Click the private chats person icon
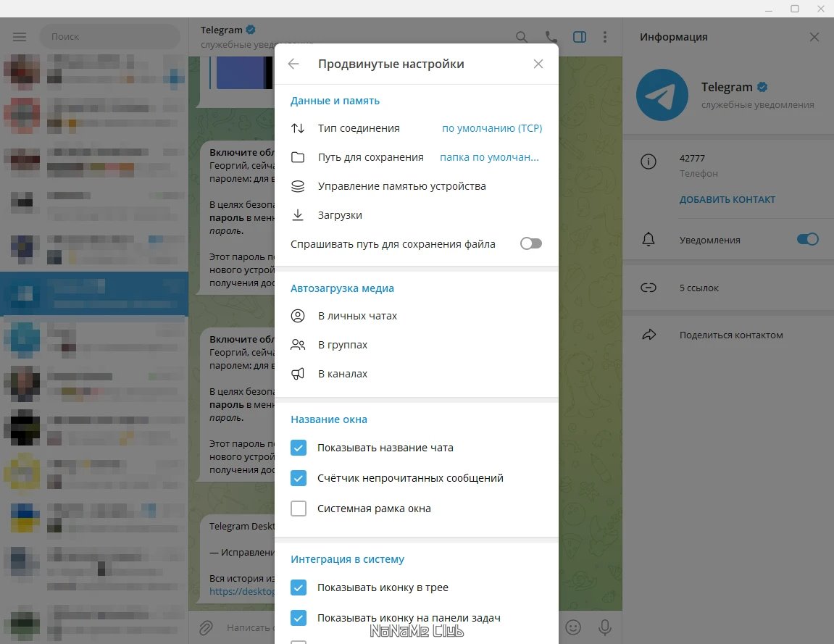Image resolution: width=834 pixels, height=644 pixels. (298, 316)
